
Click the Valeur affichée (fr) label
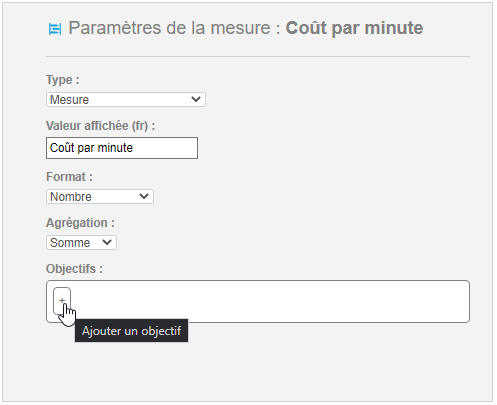101,126
